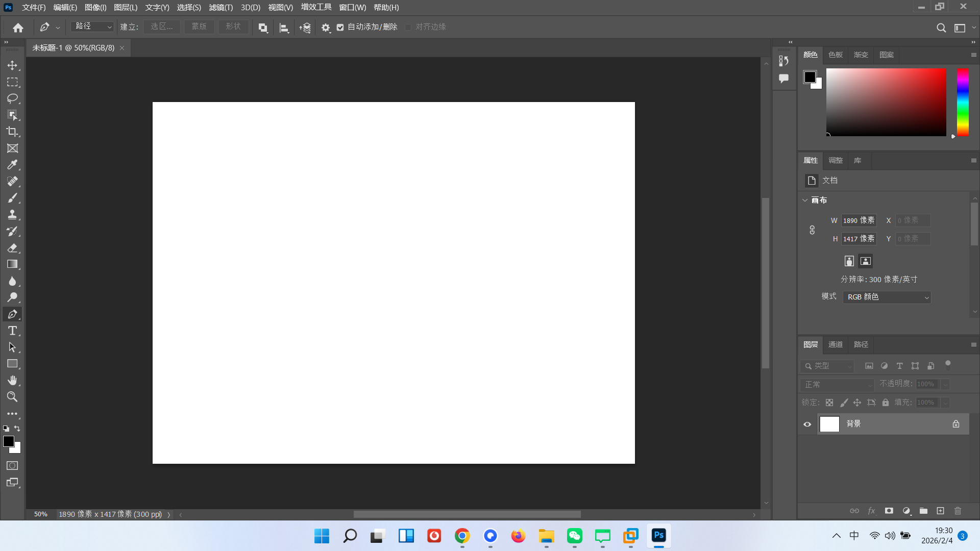Click the 蒙版 button in the options bar
Image resolution: width=980 pixels, height=551 pixels.
click(x=199, y=27)
